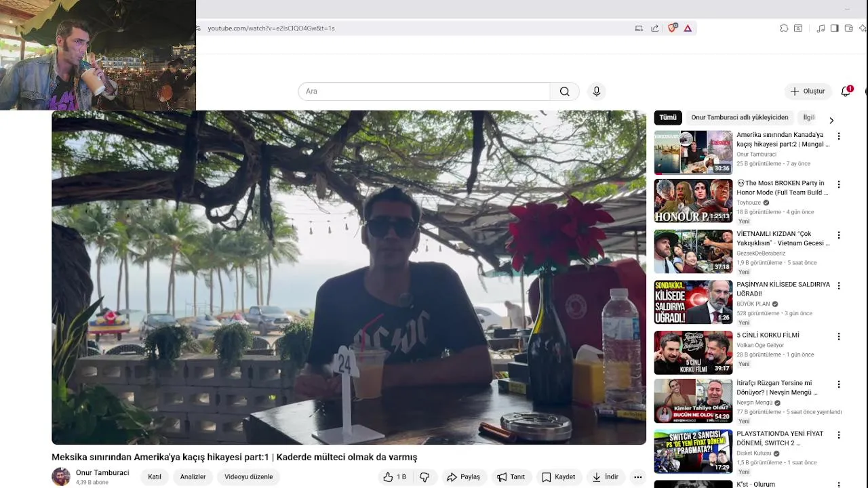This screenshot has height=488, width=868.
Task: Open options for İtirafçı Rüzgarı video
Action: (839, 384)
